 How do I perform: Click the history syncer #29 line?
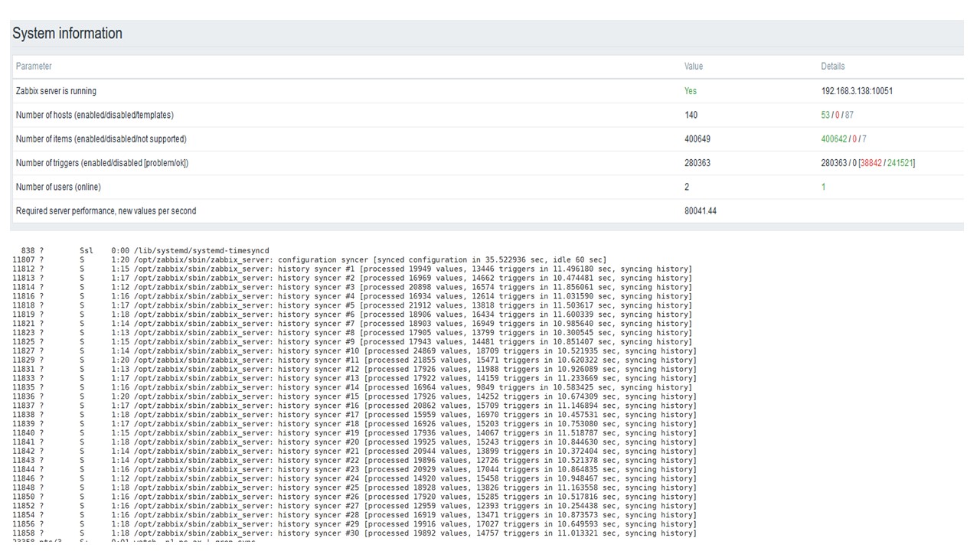[354, 525]
